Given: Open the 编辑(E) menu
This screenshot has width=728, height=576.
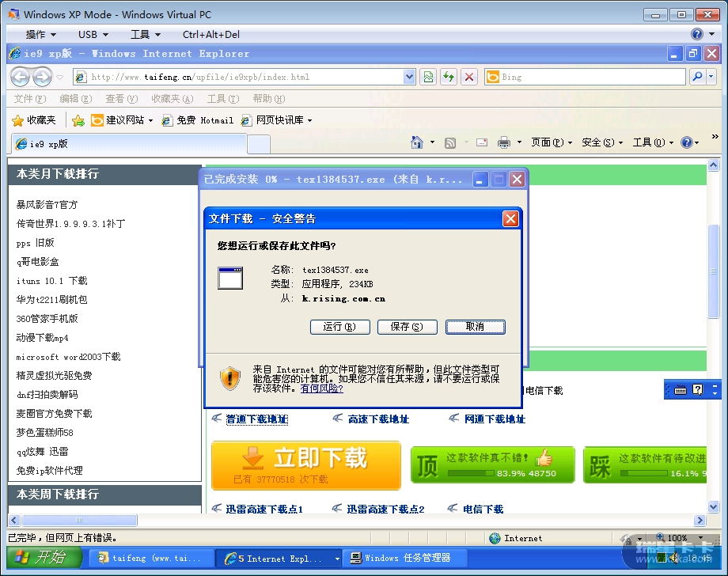Looking at the screenshot, I should [x=76, y=99].
